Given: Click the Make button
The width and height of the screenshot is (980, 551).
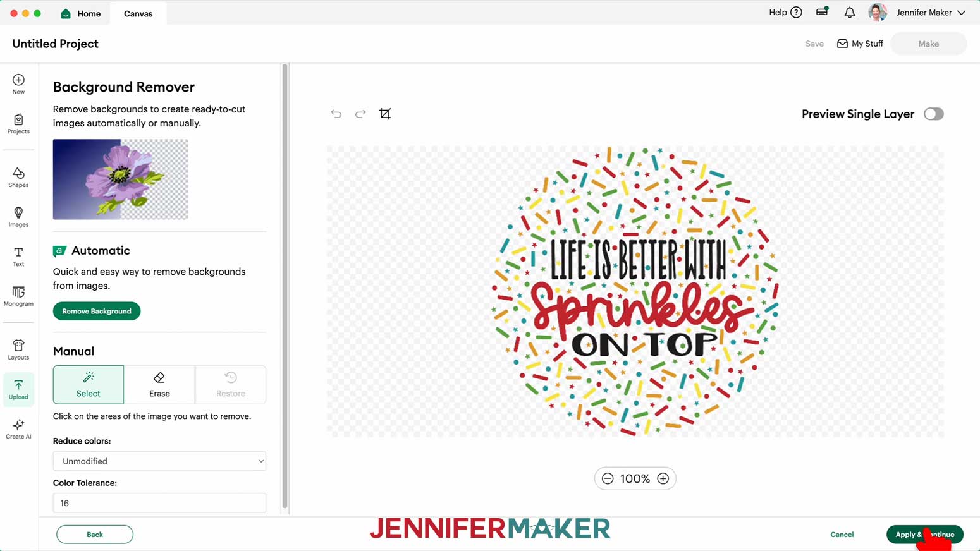Looking at the screenshot, I should click(x=928, y=44).
